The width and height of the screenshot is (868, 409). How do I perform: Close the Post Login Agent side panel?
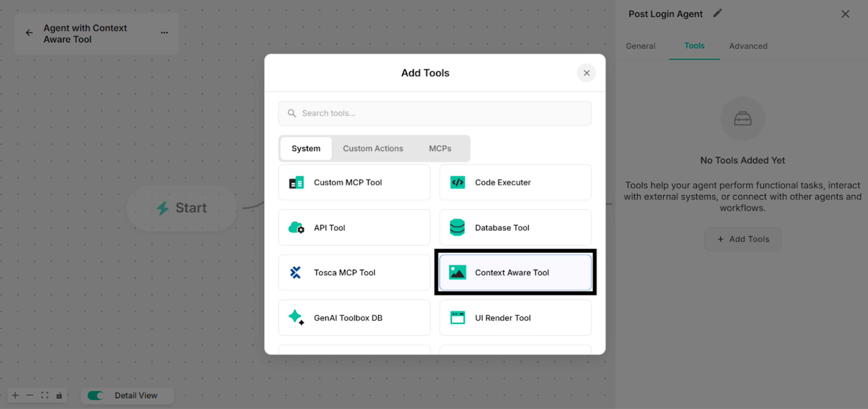coord(845,14)
